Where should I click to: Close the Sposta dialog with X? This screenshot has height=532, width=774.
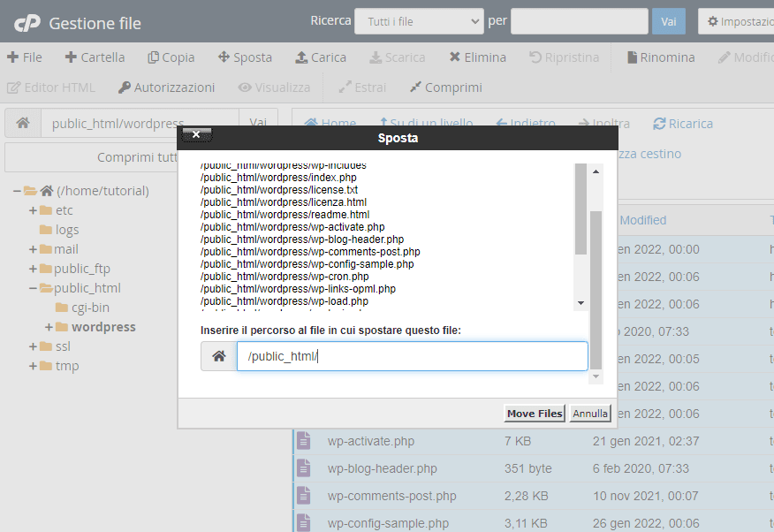(196, 134)
